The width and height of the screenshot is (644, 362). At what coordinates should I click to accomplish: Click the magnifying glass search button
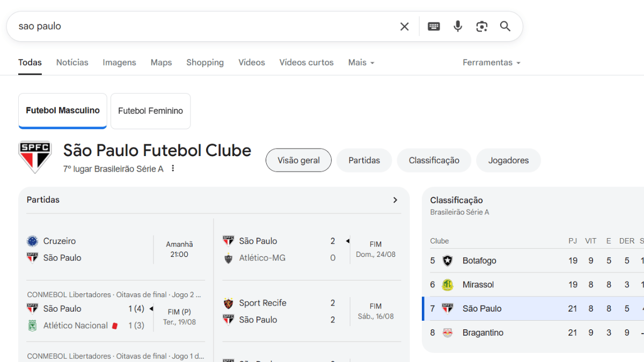tap(505, 26)
